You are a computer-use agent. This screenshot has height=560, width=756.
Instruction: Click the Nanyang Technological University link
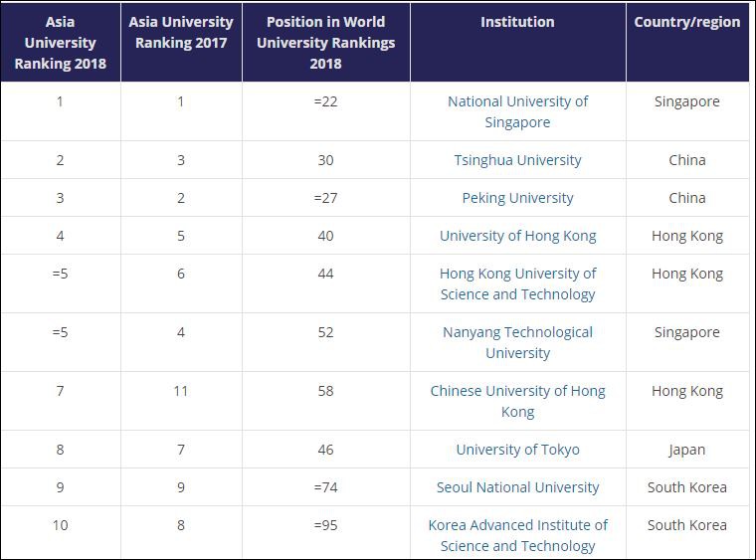(x=517, y=342)
